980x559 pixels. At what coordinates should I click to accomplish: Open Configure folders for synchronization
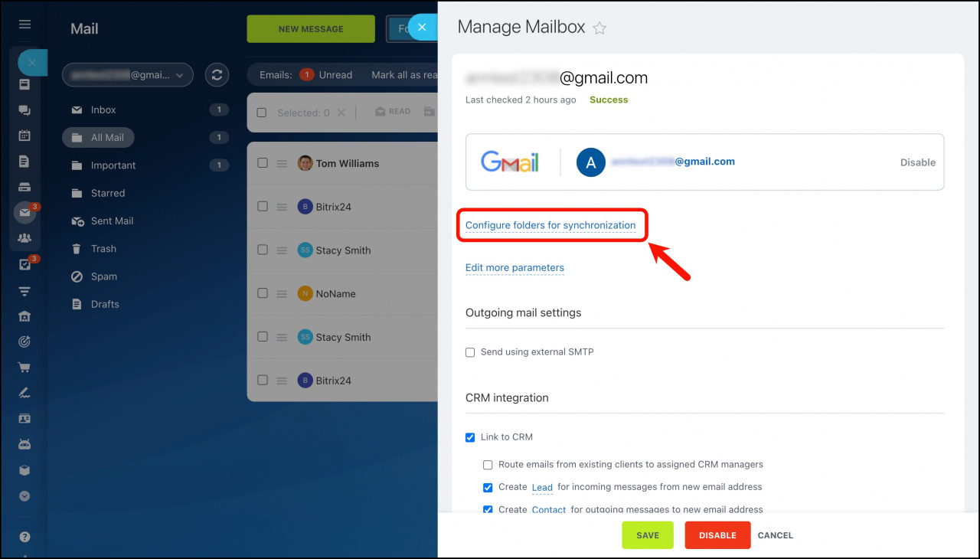tap(551, 225)
